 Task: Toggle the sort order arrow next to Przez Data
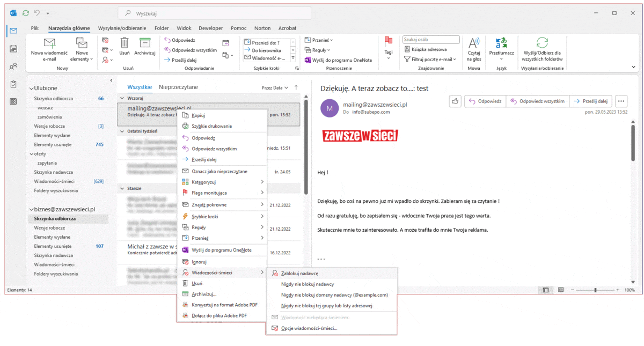[296, 87]
